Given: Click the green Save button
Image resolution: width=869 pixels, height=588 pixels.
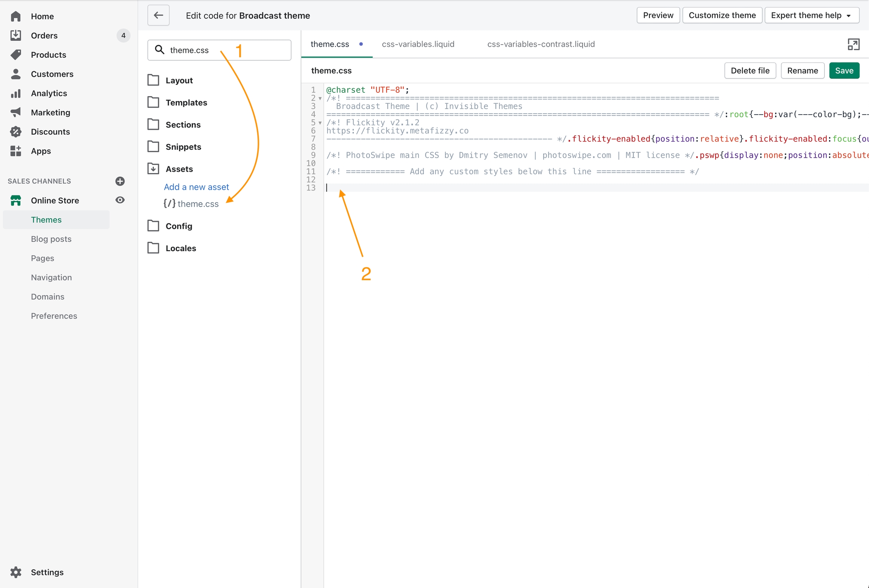Looking at the screenshot, I should point(844,71).
